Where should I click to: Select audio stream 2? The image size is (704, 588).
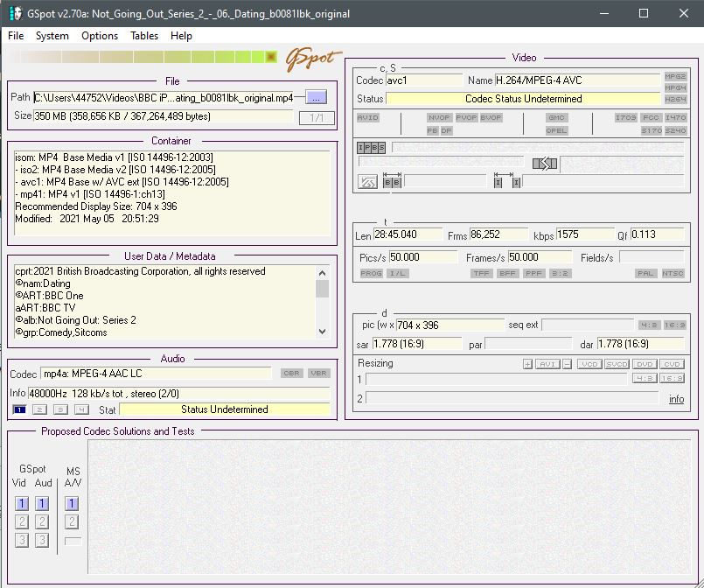click(39, 409)
